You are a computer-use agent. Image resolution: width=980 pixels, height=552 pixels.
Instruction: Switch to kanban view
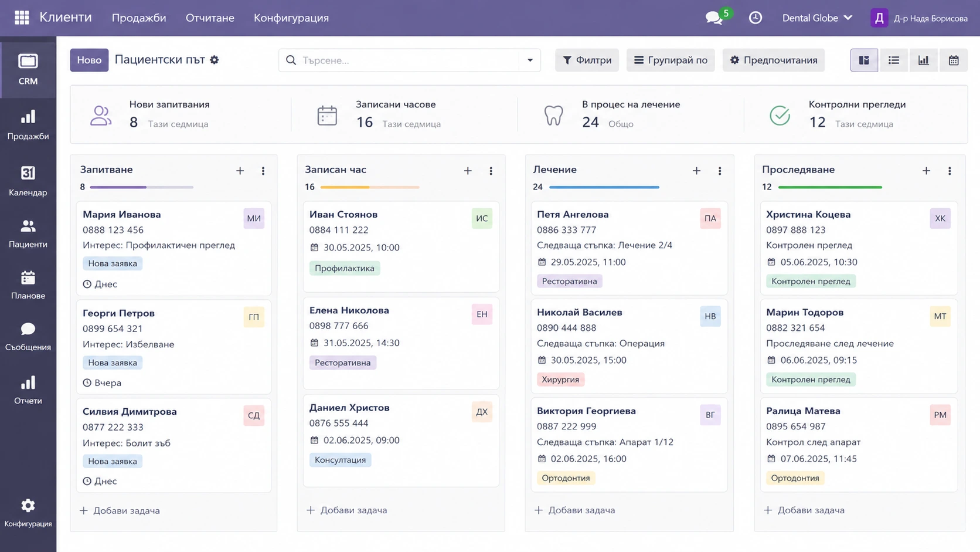(x=864, y=60)
